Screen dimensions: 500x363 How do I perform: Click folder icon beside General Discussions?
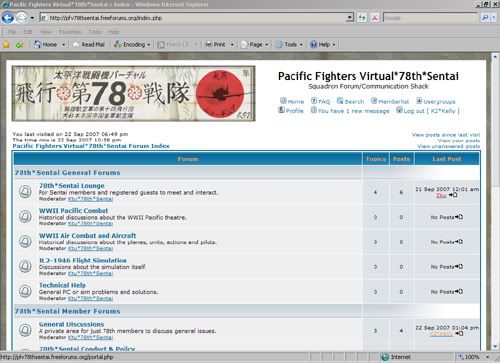25,330
